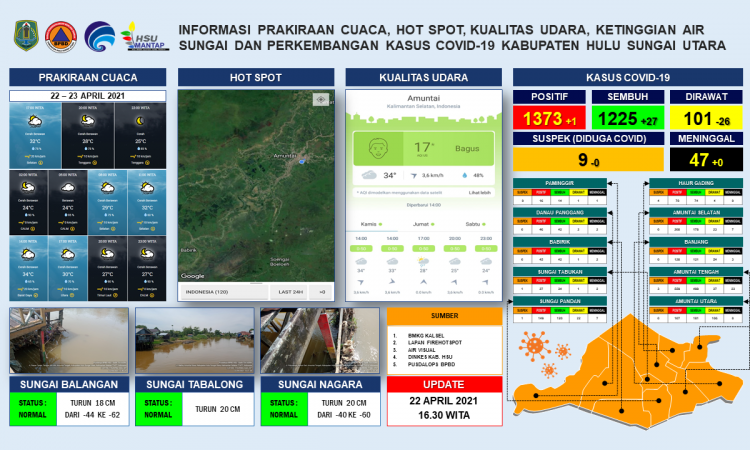
Task: Click the Lihat lebih link
Action: 480,192
